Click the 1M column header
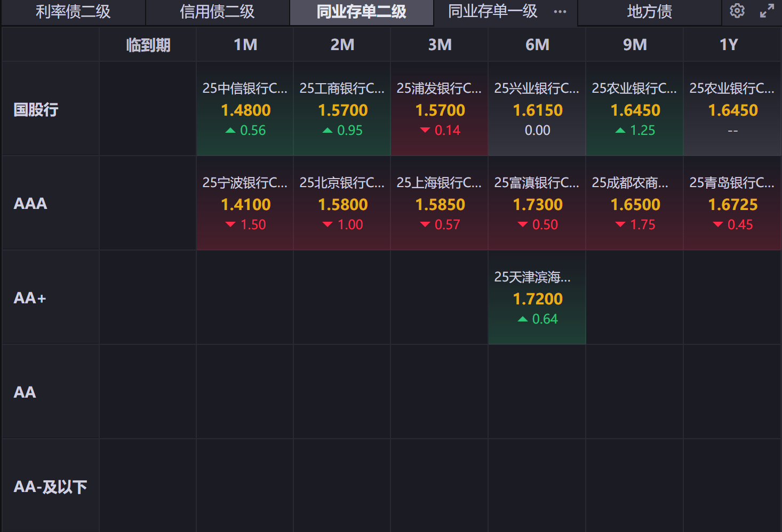The image size is (782, 532). point(245,45)
